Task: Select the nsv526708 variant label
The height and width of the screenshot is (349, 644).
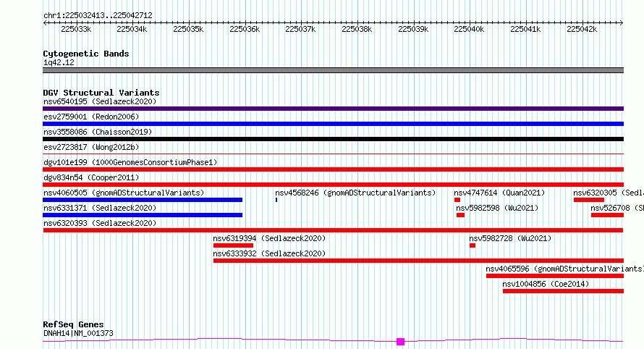Action: pos(617,208)
